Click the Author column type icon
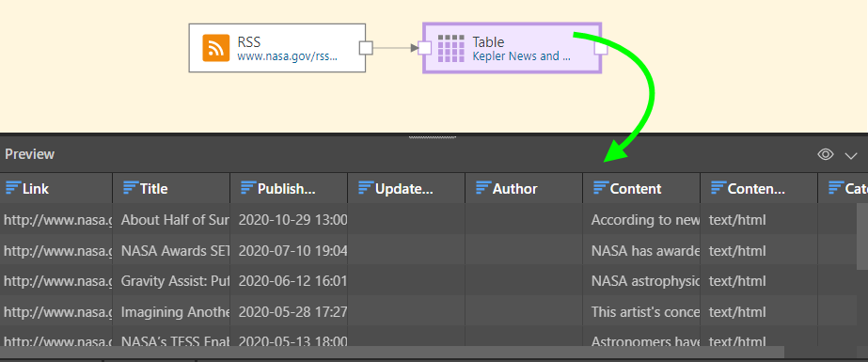The image size is (868, 362). [x=482, y=188]
